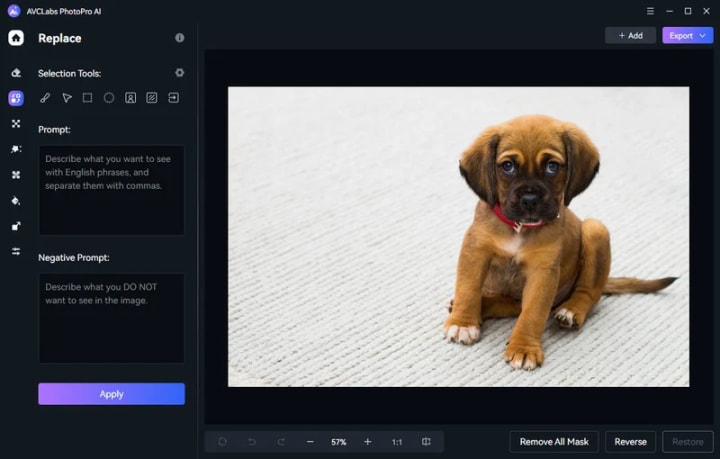Click inside the Prompt text box

coord(111,190)
